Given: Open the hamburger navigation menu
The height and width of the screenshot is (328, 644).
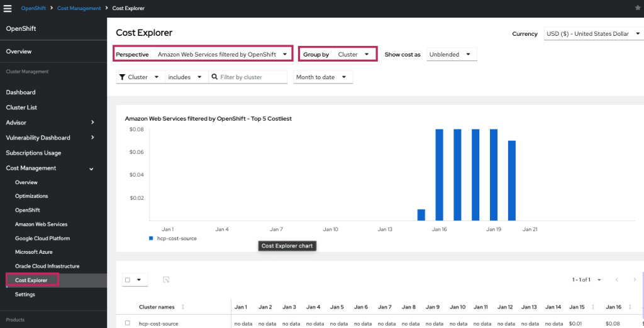Looking at the screenshot, I should 8,8.
